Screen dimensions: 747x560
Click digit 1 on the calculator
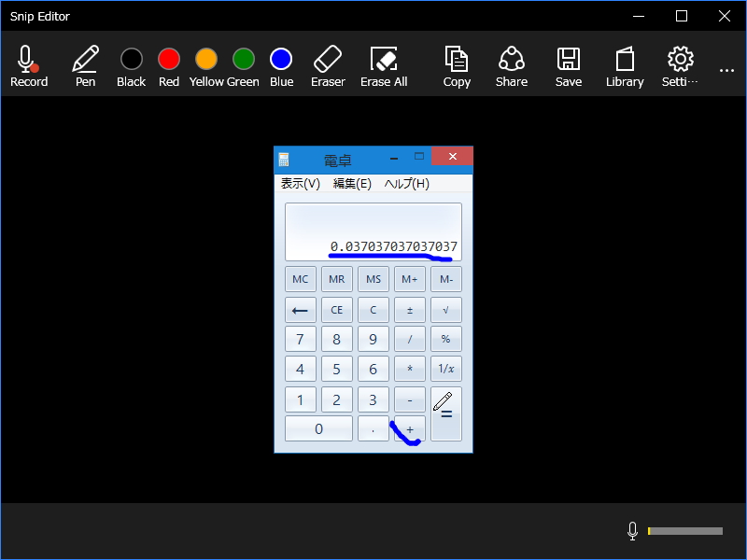click(x=300, y=399)
